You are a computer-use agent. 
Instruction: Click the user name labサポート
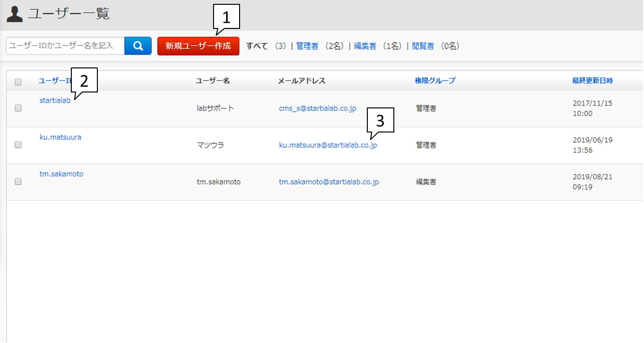(215, 108)
